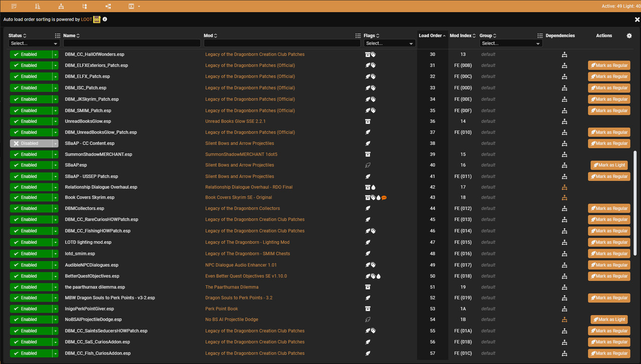Image resolution: width=641 pixels, height=364 pixels.
Task: Open dependencies icon for lotd_smim.esp row
Action: pos(564,254)
